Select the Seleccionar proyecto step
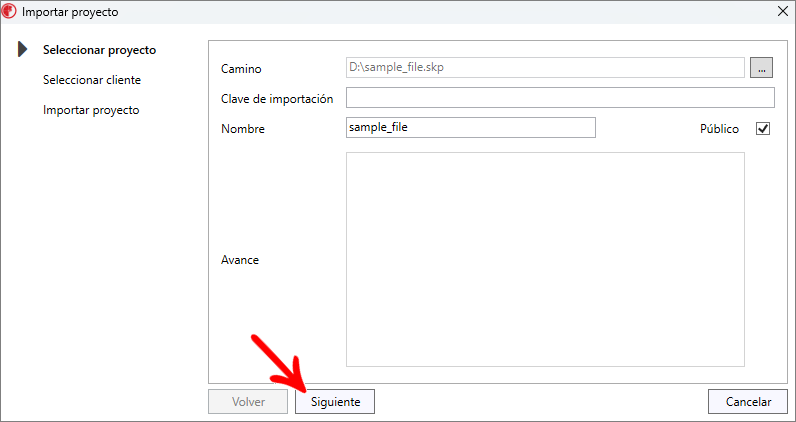796x422 pixels. [x=99, y=50]
